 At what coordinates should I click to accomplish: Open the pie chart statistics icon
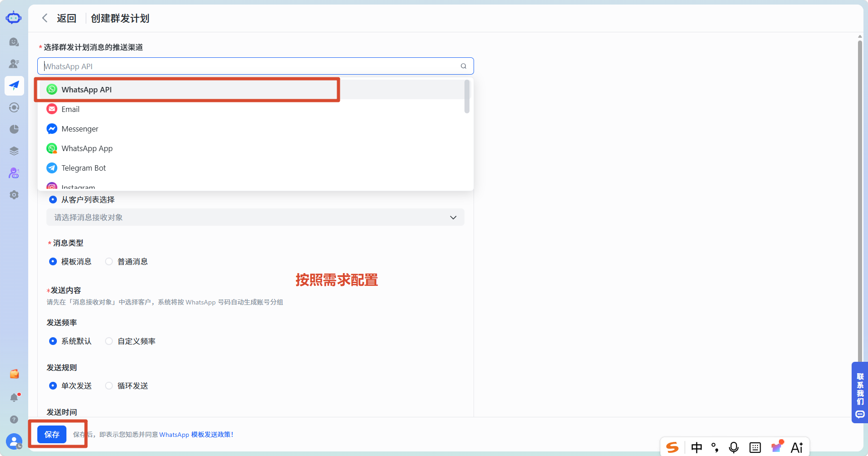[x=14, y=129]
